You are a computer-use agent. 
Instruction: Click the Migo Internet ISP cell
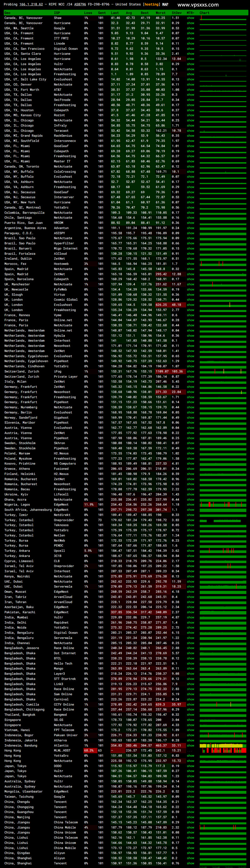click(66, 248)
